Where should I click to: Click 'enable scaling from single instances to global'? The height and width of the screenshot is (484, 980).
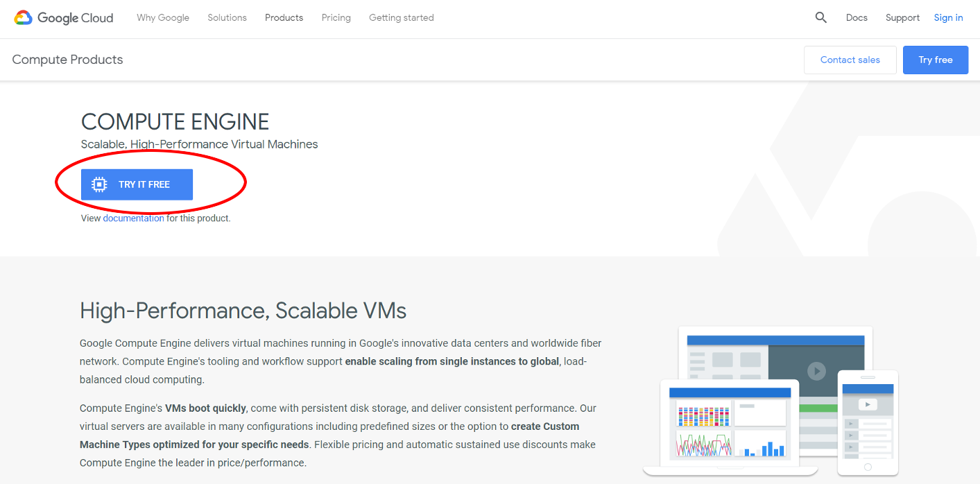point(452,361)
